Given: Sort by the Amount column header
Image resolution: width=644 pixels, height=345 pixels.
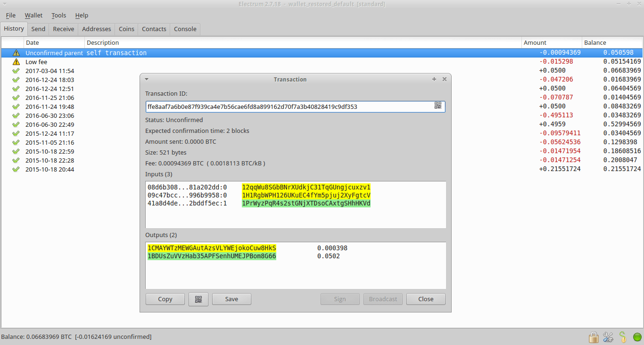Looking at the screenshot, I should tap(552, 42).
